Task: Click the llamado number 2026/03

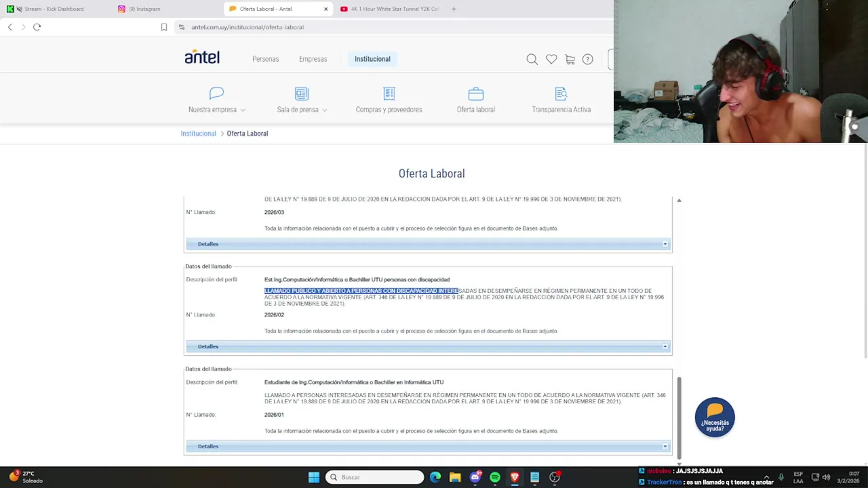Action: (274, 212)
